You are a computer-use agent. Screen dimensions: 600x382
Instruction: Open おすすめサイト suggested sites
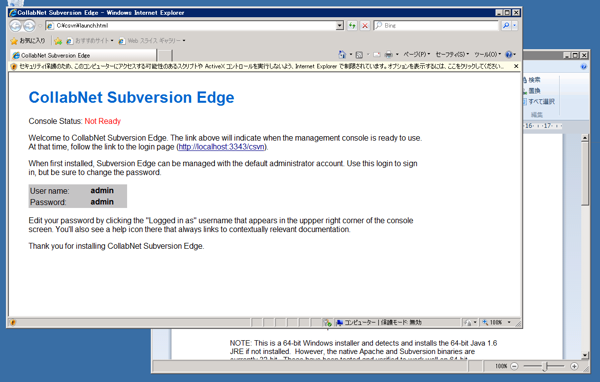click(x=90, y=41)
